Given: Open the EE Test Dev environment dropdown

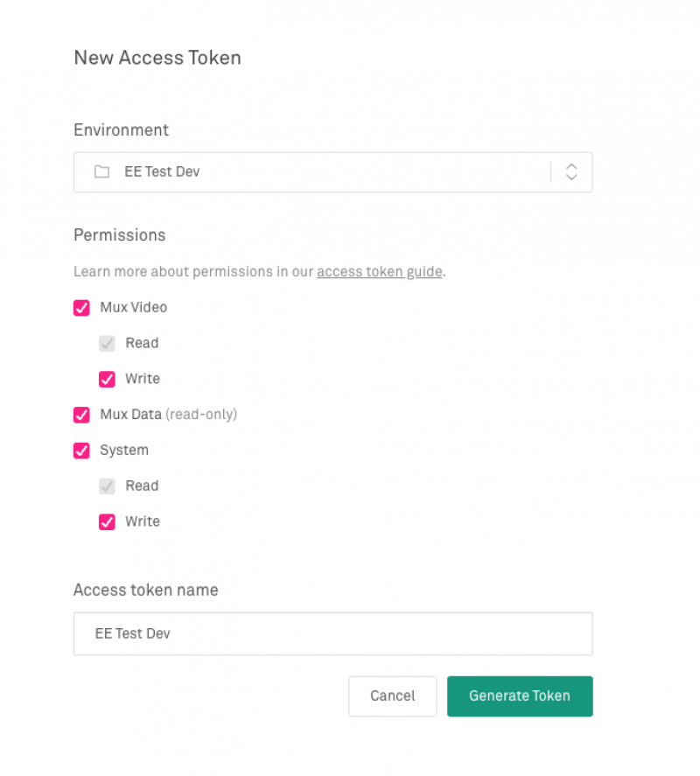Looking at the screenshot, I should tap(332, 172).
